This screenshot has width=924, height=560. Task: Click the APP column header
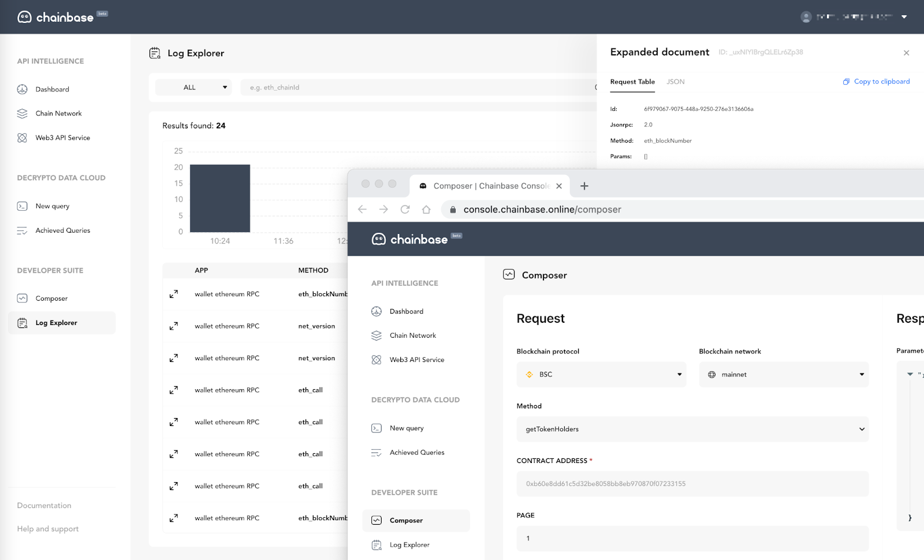pos(201,270)
